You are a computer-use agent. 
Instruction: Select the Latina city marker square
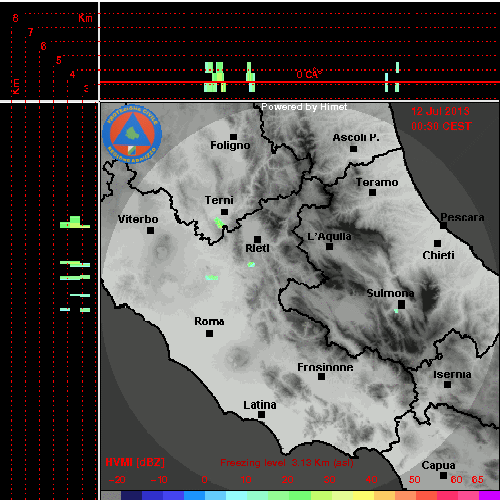pos(262,415)
